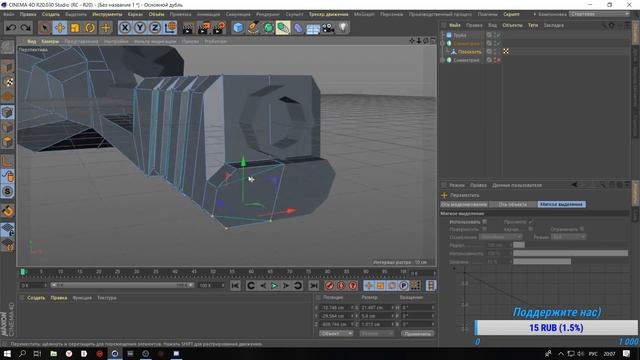The width and height of the screenshot is (640, 360).
Task: Click the Redo arrow in the top toolbar
Action: [26, 28]
